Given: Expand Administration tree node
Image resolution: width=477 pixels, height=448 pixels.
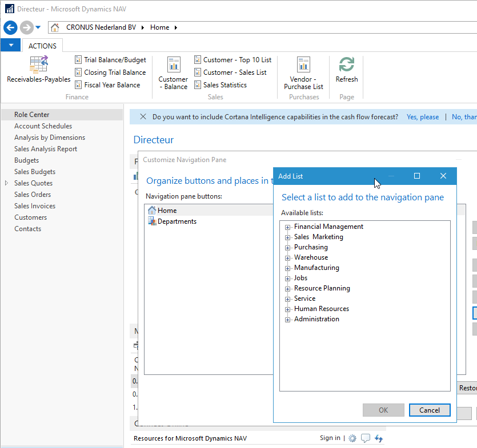Looking at the screenshot, I should point(287,320).
